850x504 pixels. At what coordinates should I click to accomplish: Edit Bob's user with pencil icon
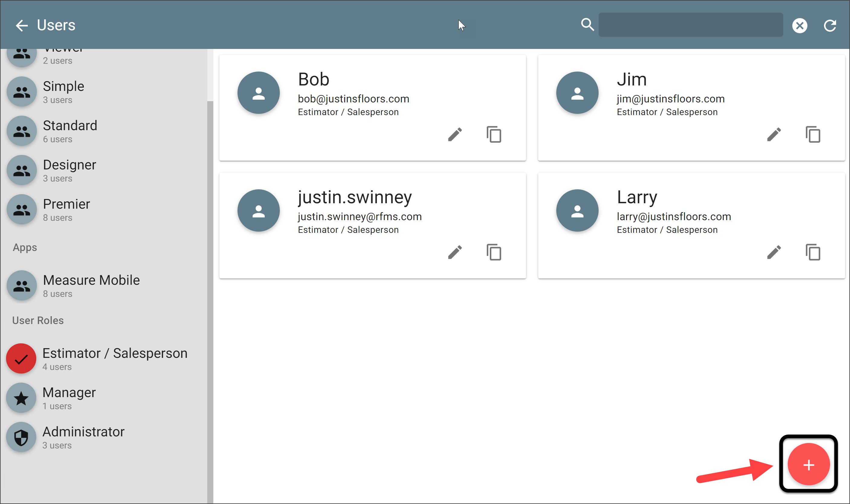(x=454, y=134)
